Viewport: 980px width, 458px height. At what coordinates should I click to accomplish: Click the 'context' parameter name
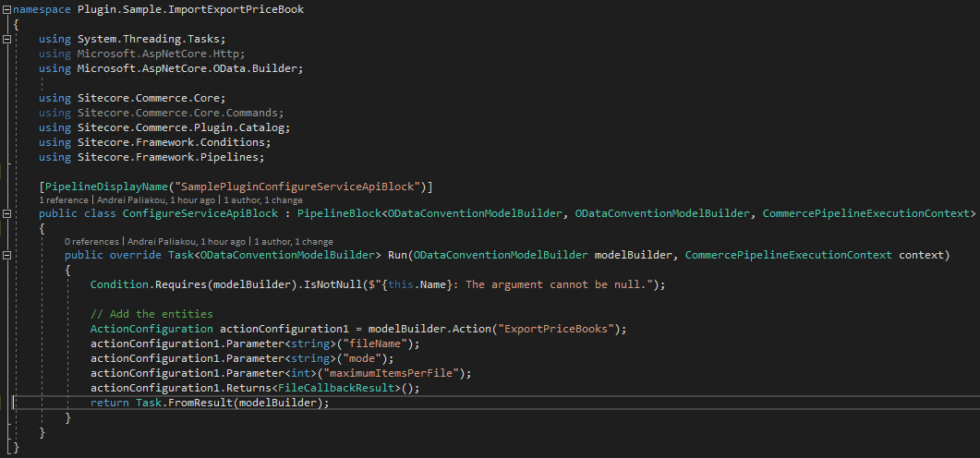point(921,255)
